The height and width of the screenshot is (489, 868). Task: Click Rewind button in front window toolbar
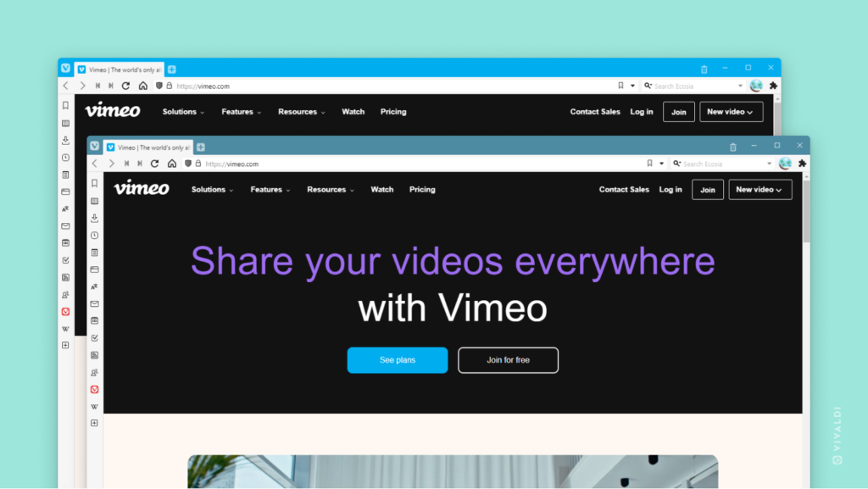(x=127, y=164)
